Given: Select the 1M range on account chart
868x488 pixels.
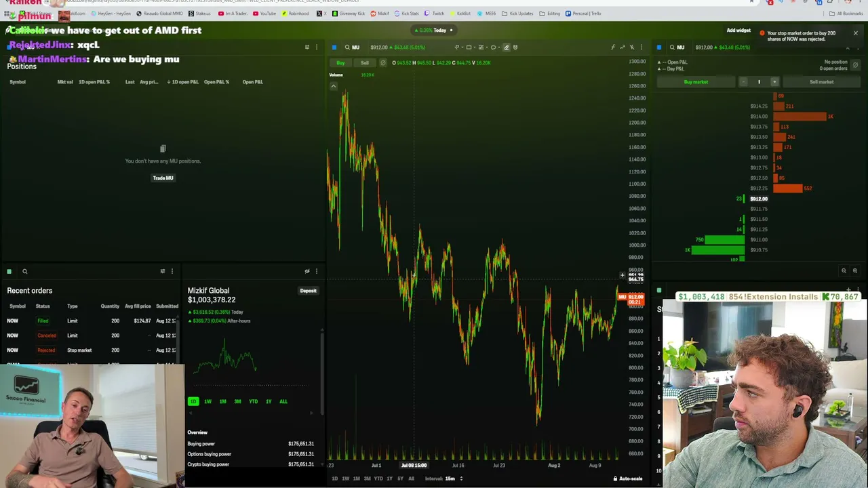Looking at the screenshot, I should click(222, 402).
